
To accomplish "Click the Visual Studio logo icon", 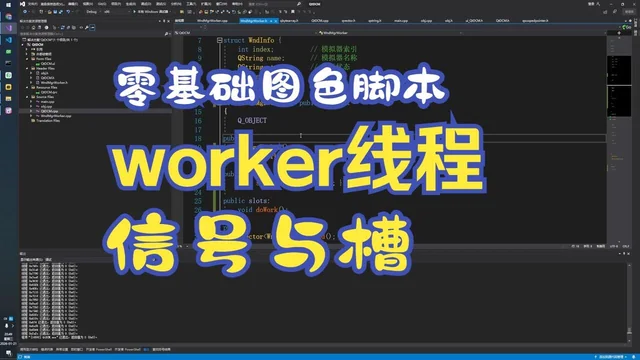I will (22, 4).
